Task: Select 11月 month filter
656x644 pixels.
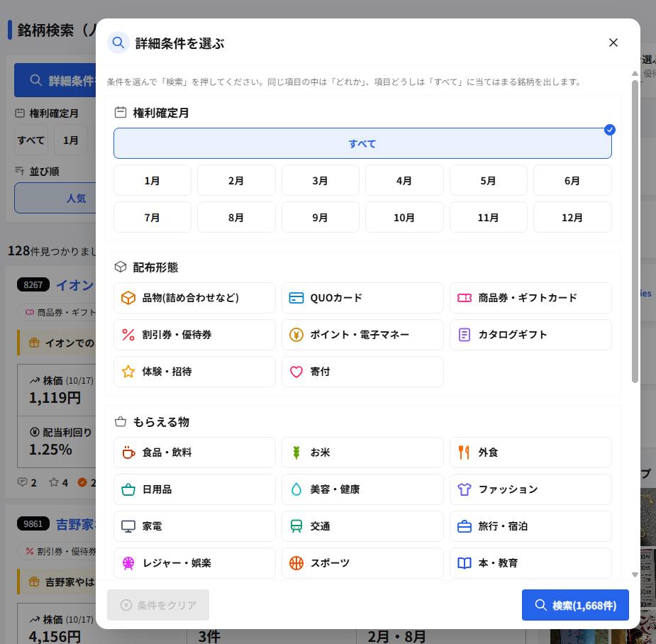Action: click(x=489, y=217)
